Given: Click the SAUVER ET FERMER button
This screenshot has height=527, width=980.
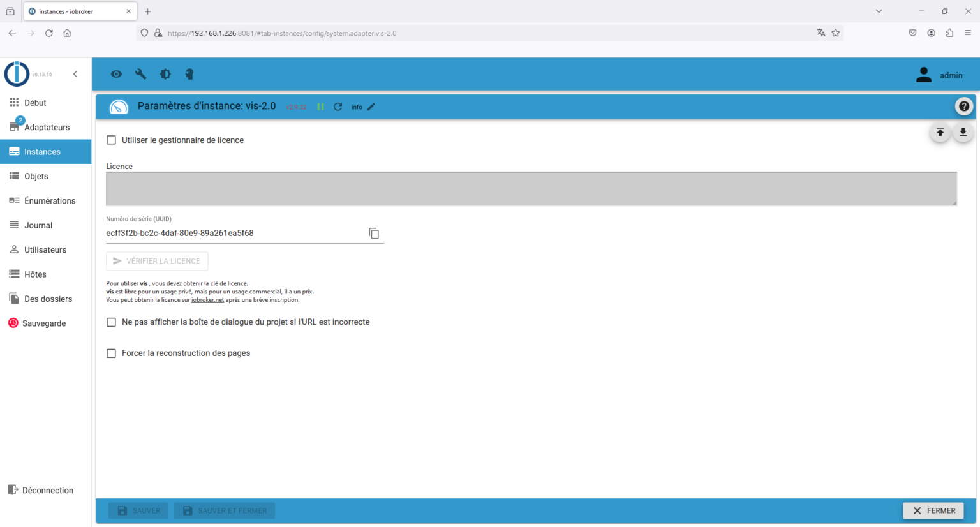Looking at the screenshot, I should tap(224, 510).
